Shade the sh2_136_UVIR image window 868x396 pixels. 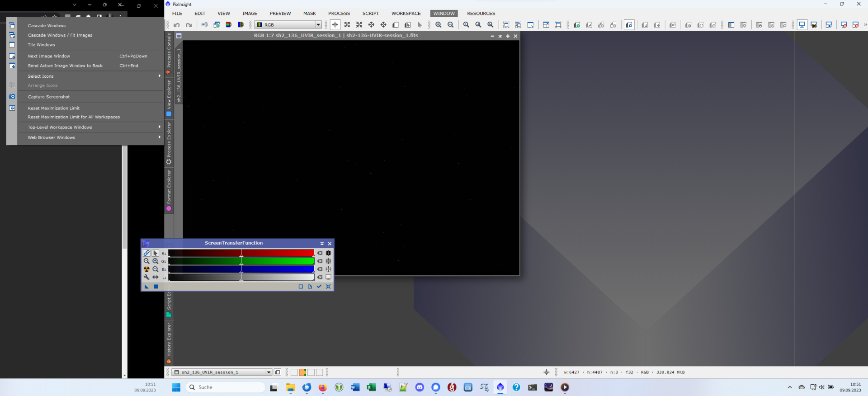pos(500,36)
